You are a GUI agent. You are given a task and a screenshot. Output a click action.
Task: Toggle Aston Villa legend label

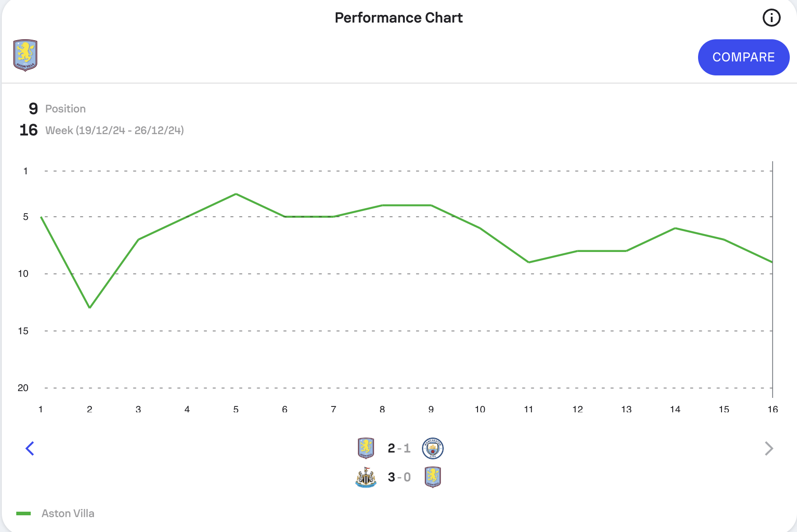(68, 513)
